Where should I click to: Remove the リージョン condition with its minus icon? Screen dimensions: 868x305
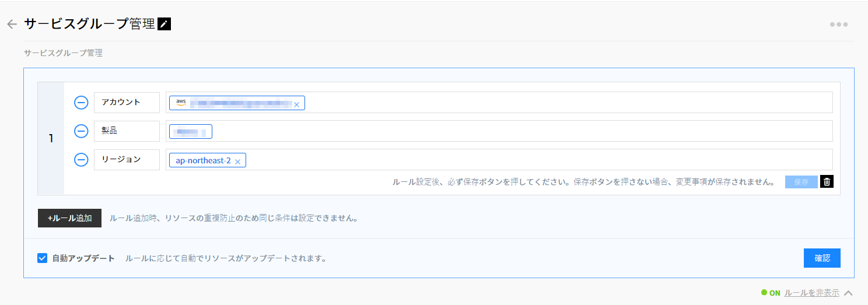pyautogui.click(x=81, y=160)
